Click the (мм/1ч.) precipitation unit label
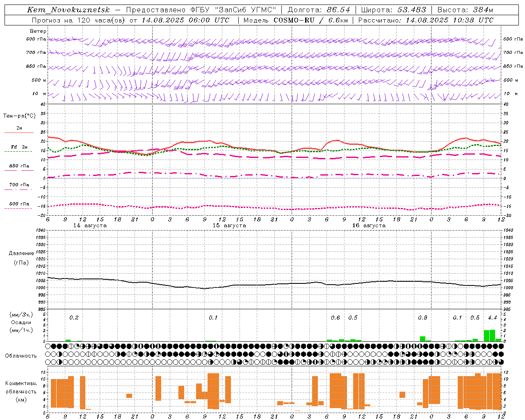 point(21,330)
